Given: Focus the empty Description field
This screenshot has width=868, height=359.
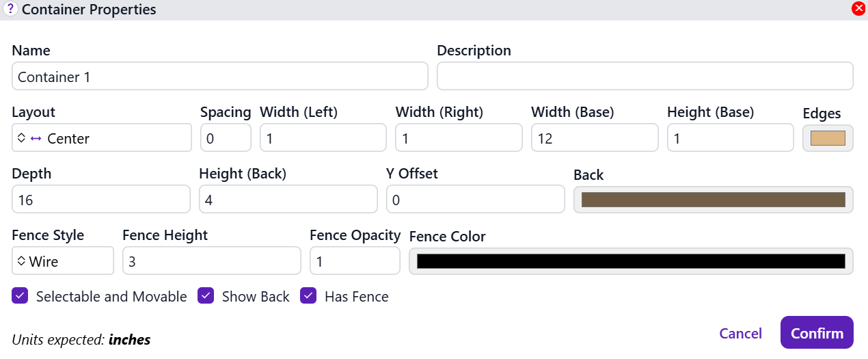Looking at the screenshot, I should pos(645,77).
